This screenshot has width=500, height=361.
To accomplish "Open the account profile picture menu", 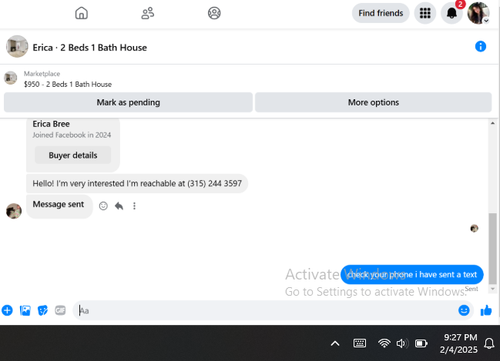I will click(478, 13).
